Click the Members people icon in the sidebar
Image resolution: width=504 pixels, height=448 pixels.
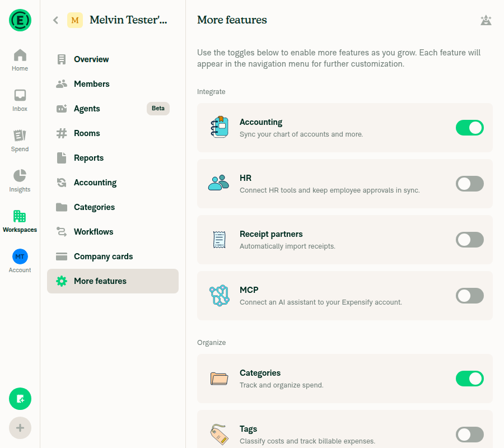coord(62,84)
